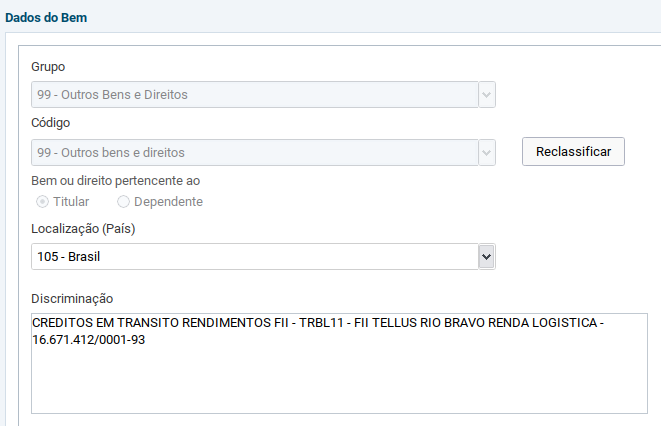
Task: Open the Código dropdown arrow
Action: [x=487, y=153]
